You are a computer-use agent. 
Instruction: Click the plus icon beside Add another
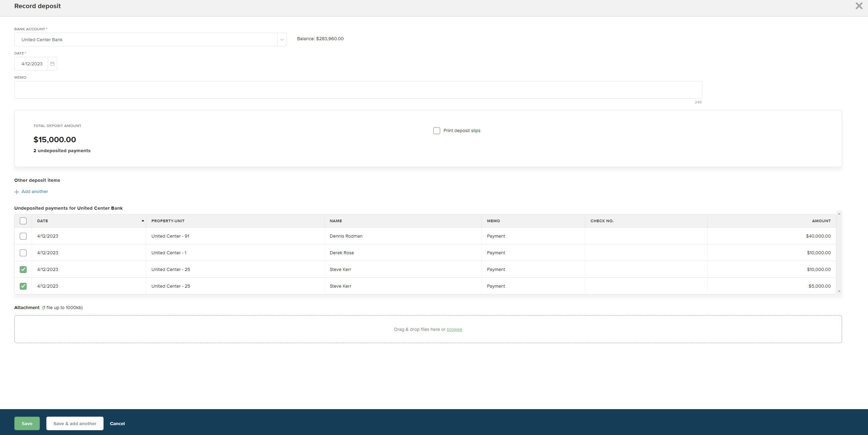coord(17,192)
